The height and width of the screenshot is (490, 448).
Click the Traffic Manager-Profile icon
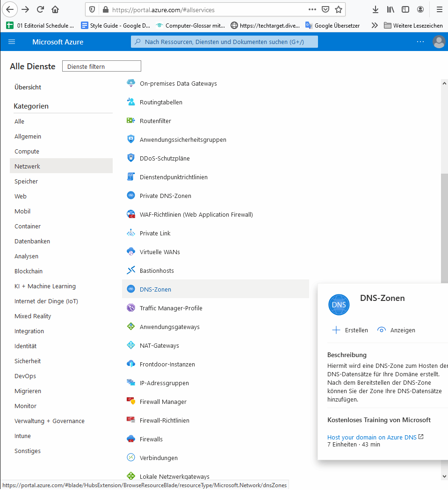tap(131, 308)
